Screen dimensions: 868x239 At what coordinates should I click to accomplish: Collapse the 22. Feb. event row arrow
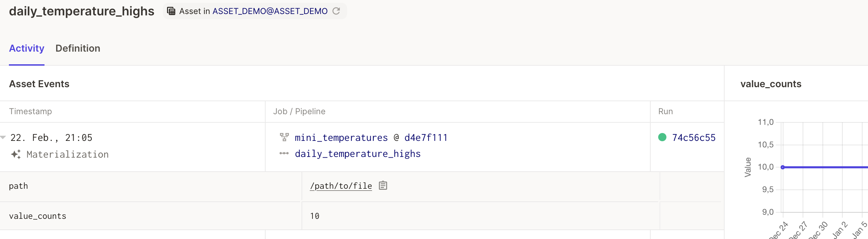click(x=3, y=137)
